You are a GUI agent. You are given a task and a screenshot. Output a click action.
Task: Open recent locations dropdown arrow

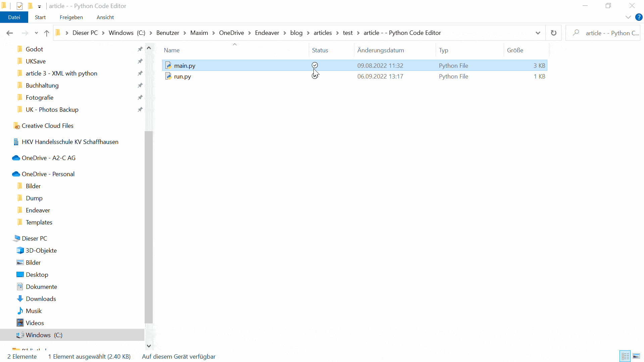pyautogui.click(x=36, y=33)
